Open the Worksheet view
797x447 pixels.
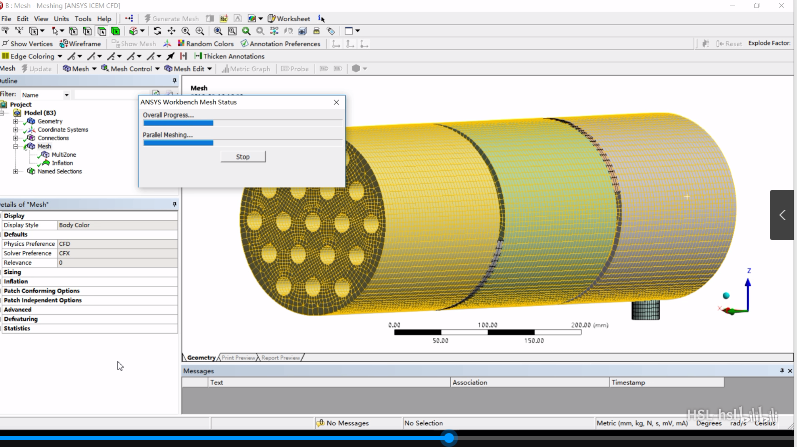pyautogui.click(x=289, y=18)
